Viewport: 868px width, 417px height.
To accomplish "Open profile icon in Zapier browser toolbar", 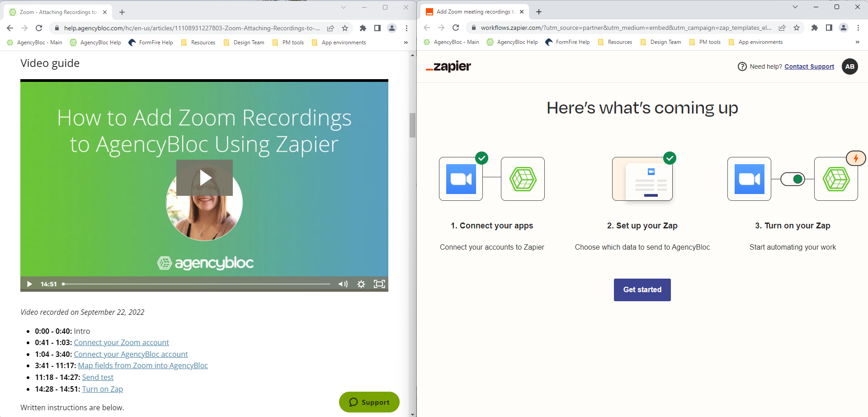I will (844, 28).
